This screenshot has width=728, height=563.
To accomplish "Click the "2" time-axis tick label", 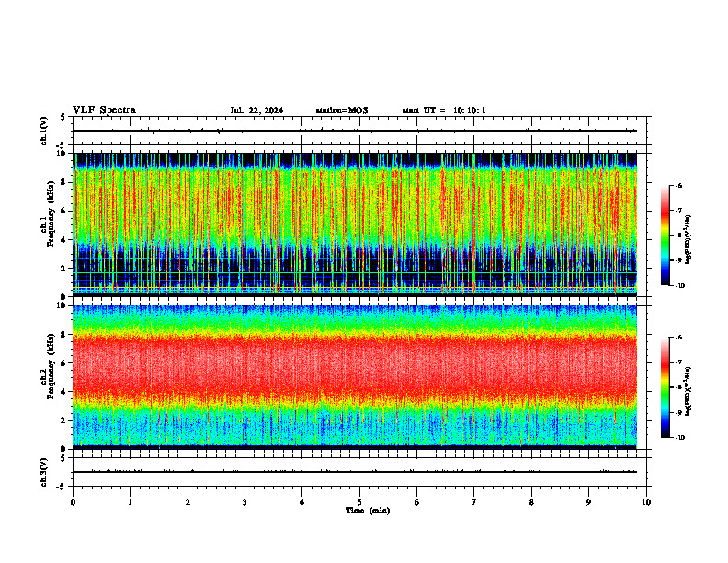I will coord(188,502).
